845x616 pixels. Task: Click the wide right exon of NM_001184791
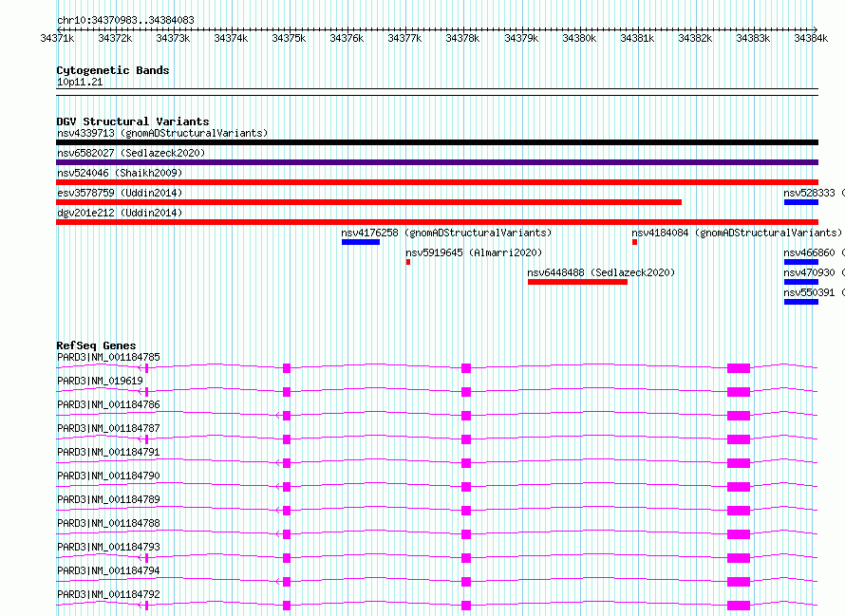tap(739, 463)
